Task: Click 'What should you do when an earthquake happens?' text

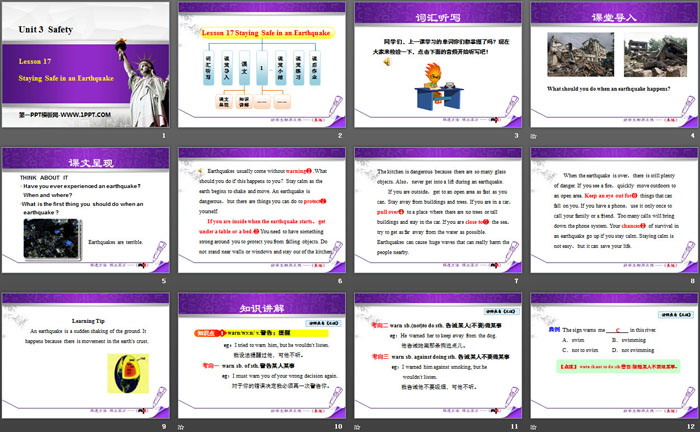Action: coord(608,89)
